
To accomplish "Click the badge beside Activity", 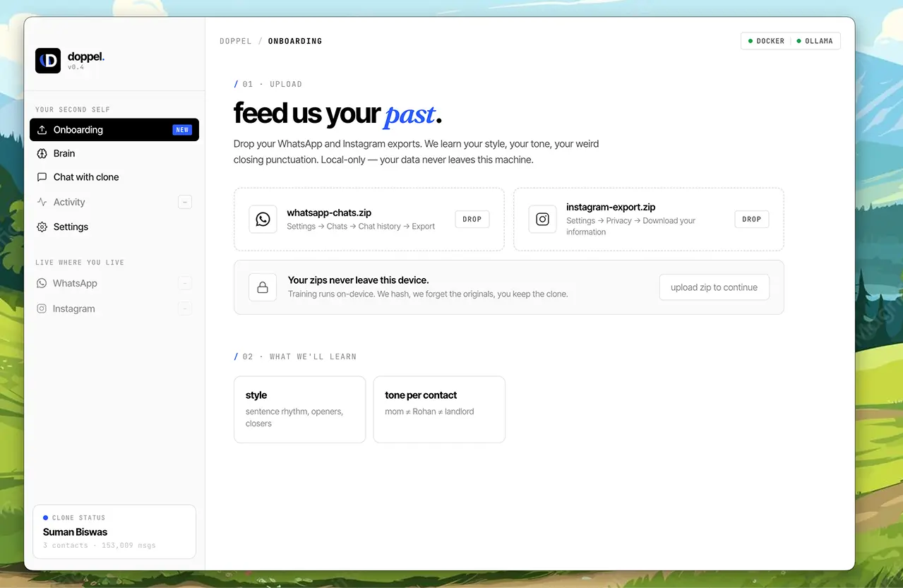I will pos(185,202).
